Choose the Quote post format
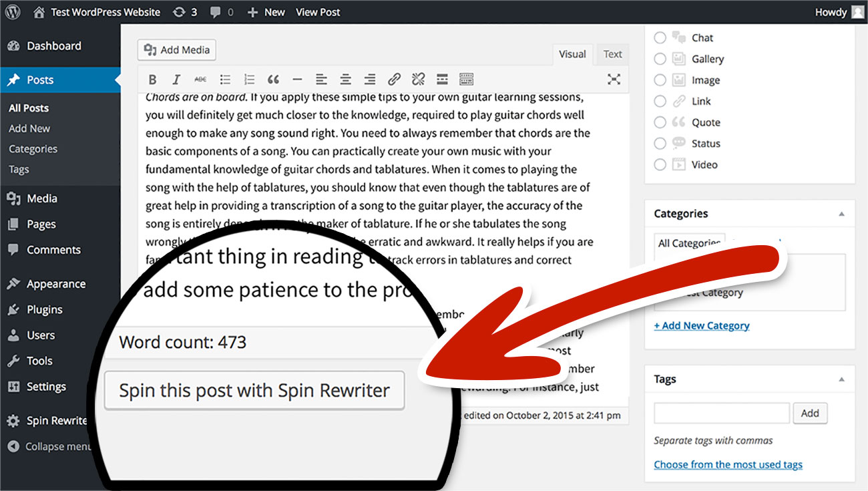 point(660,122)
